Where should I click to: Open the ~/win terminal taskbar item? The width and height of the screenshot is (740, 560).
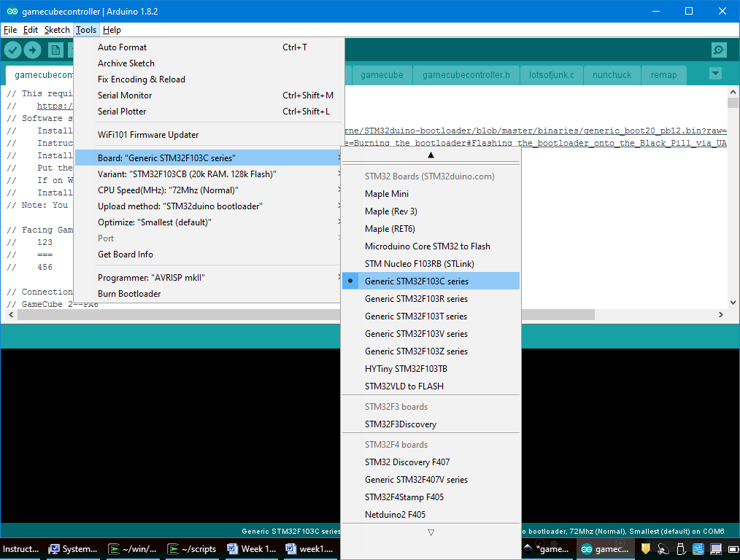click(134, 548)
